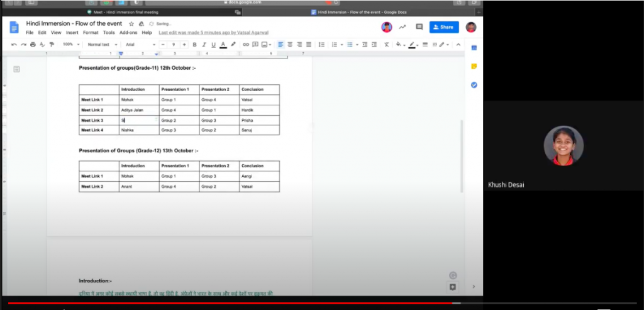Click the font size field showing 9

[174, 45]
